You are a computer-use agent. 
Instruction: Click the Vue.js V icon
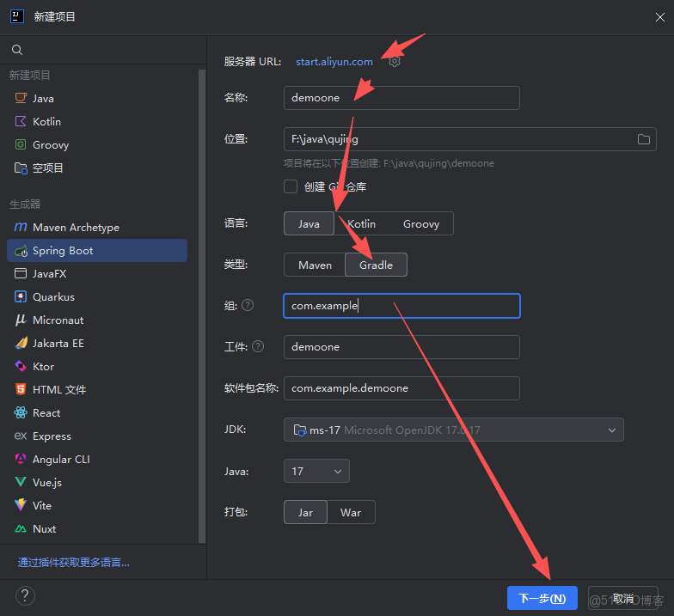(21, 482)
